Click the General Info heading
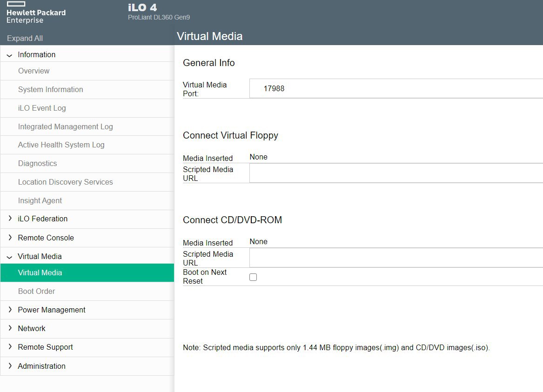 [209, 63]
